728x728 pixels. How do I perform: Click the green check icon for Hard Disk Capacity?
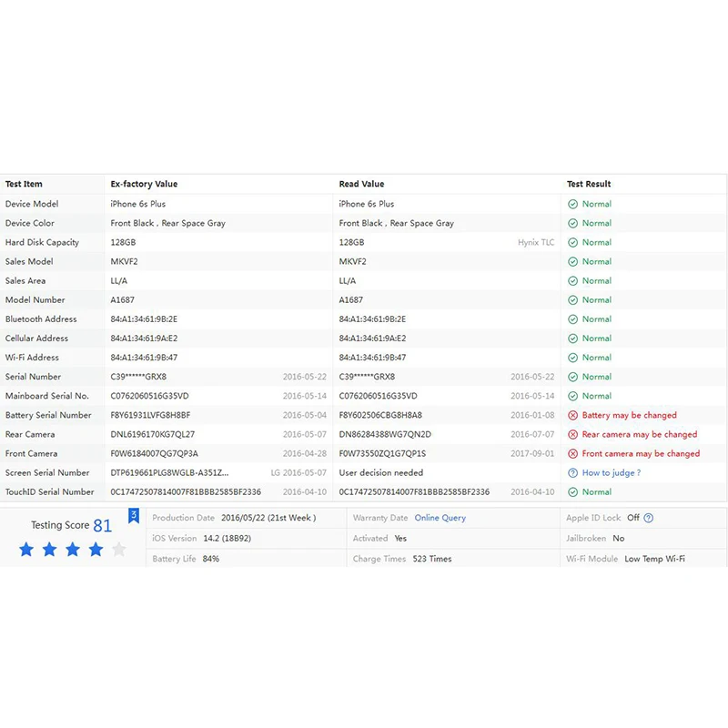click(573, 242)
